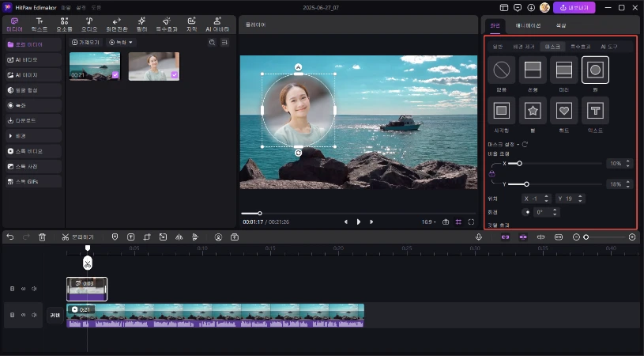The width and height of the screenshot is (644, 356).
Task: Toggle checkmark on the woman photo thumbnail
Action: [175, 75]
